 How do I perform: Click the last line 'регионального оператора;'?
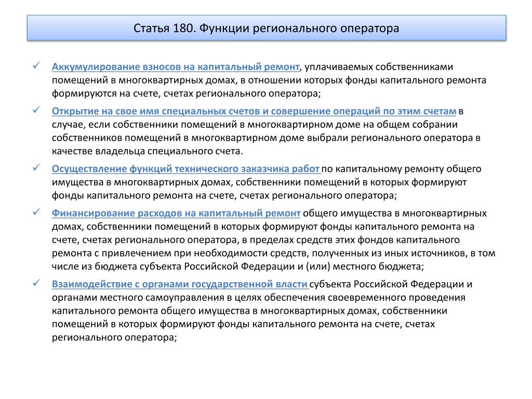[x=114, y=338]
